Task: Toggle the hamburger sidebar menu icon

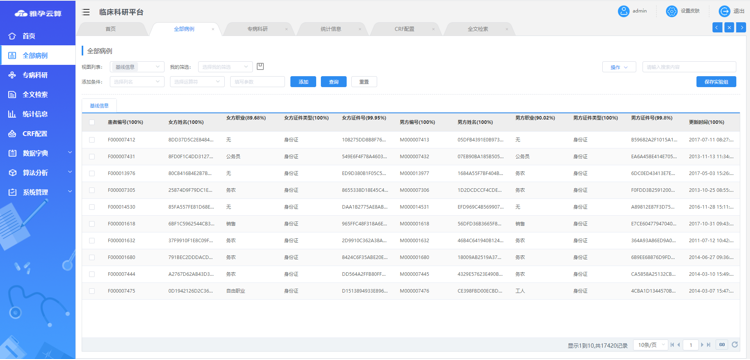Action: (86, 12)
